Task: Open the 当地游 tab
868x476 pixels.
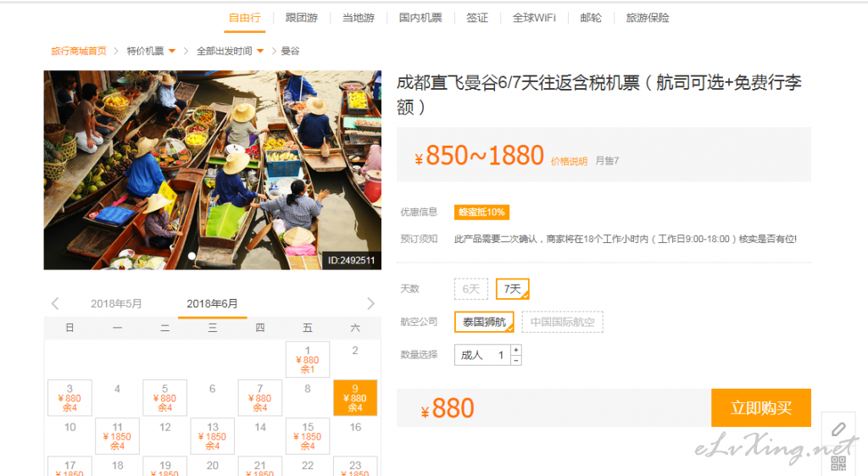Action: pos(359,18)
